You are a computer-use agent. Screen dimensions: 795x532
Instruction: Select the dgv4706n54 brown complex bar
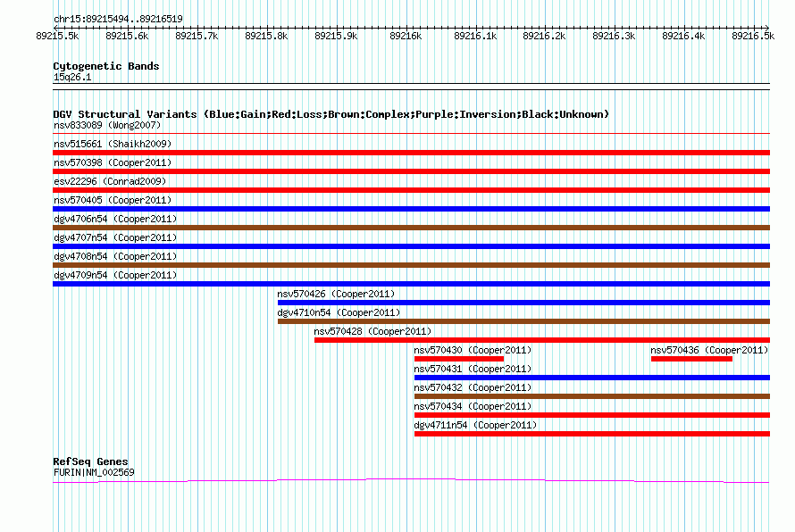(411, 228)
